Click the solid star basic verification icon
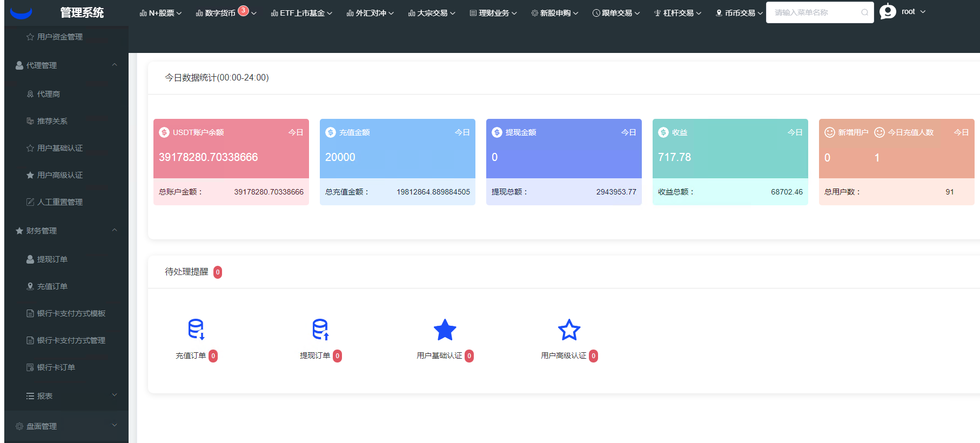The width and height of the screenshot is (980, 443). [445, 330]
